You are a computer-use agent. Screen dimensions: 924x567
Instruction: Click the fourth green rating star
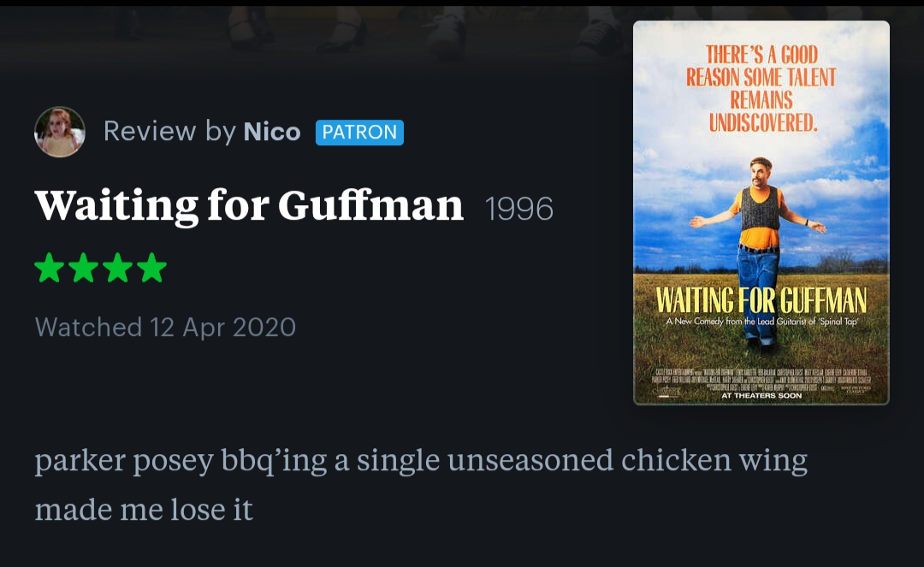coord(151,268)
